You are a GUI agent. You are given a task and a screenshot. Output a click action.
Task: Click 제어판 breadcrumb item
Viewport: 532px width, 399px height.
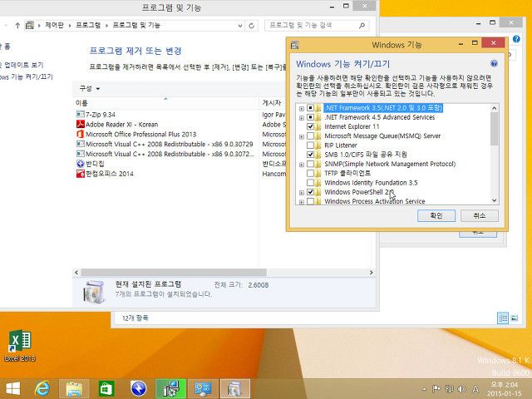(54, 25)
